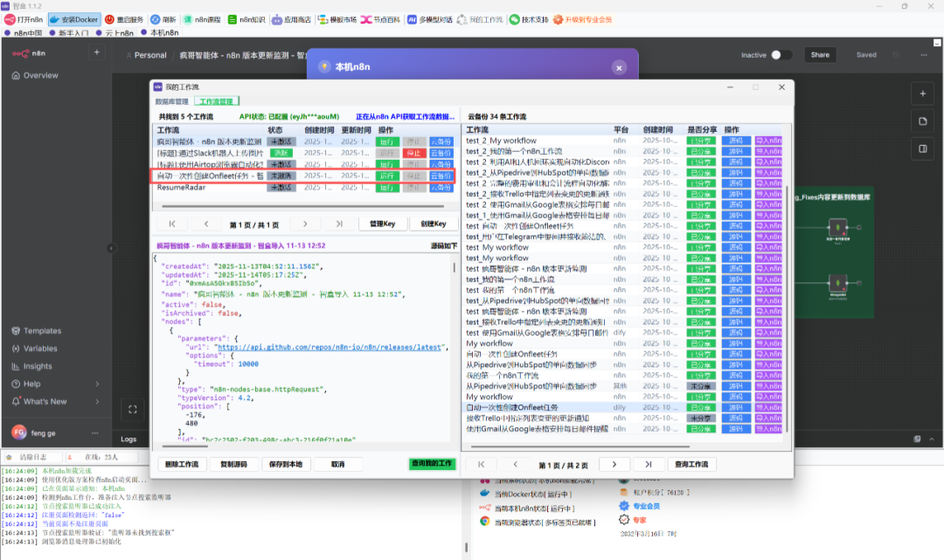Click the 重启服务 power icon
Image resolution: width=944 pixels, height=560 pixels.
click(109, 18)
